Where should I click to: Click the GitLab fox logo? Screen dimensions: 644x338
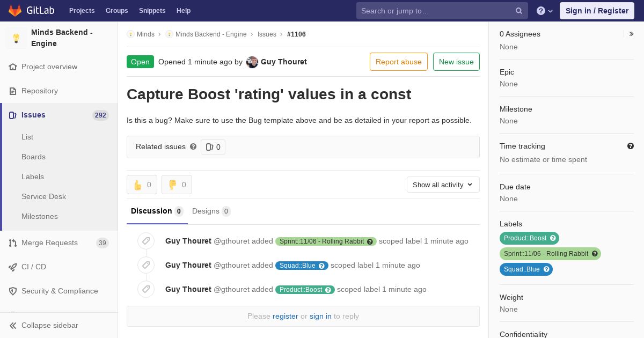tap(15, 10)
